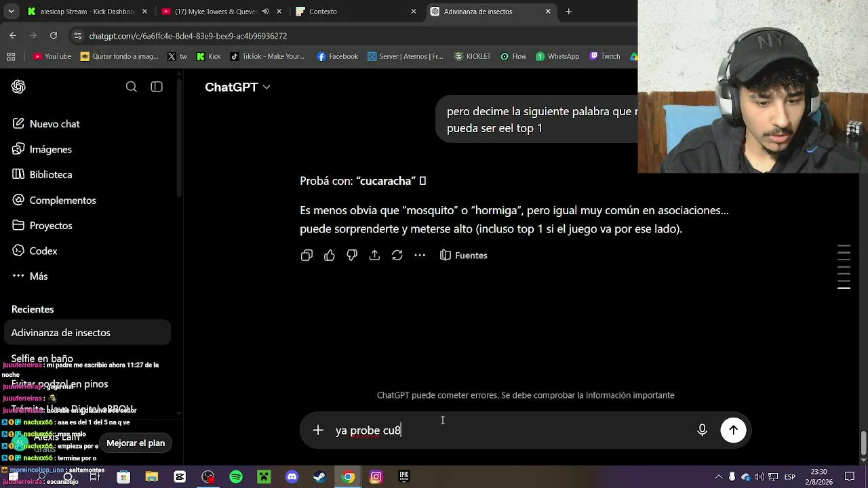Dislike the response with thumbs down
This screenshot has height=488, width=868.
click(352, 256)
